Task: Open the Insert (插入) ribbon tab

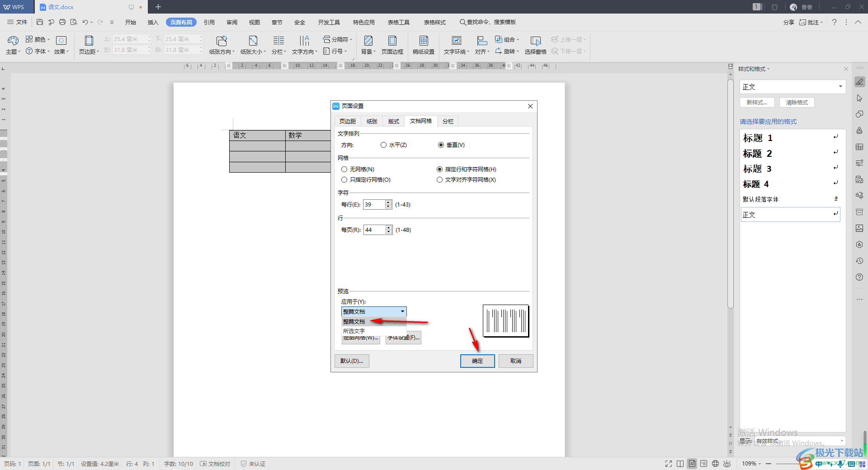Action: coord(153,22)
